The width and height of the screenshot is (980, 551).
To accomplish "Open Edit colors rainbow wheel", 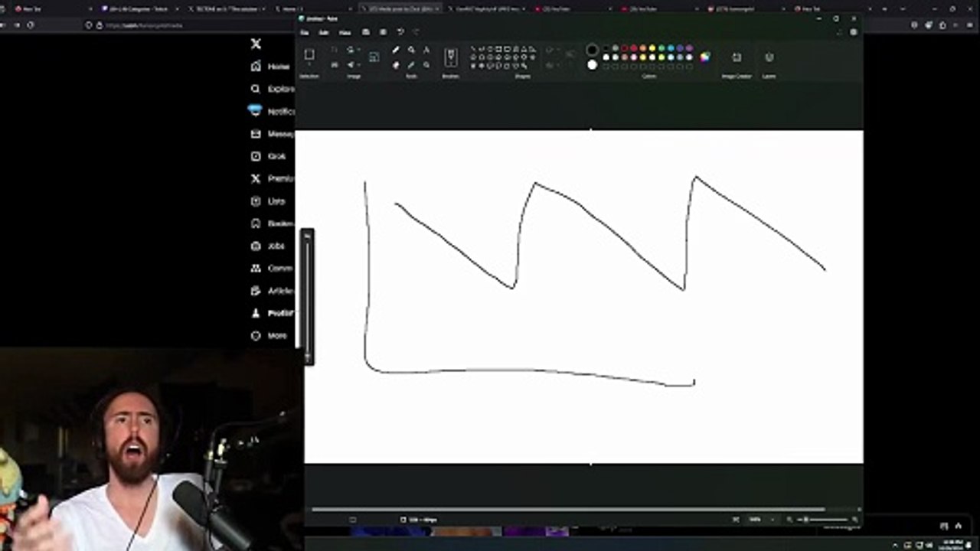I will [704, 57].
